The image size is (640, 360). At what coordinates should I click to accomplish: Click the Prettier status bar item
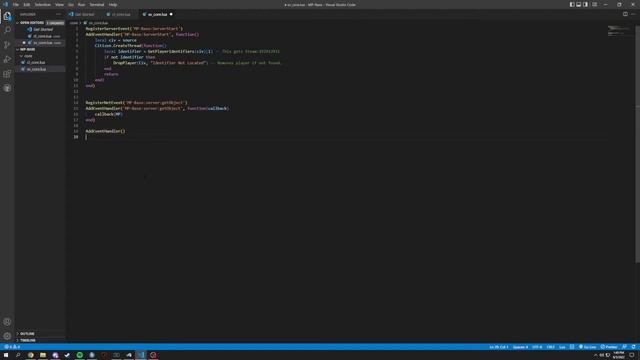point(609,347)
